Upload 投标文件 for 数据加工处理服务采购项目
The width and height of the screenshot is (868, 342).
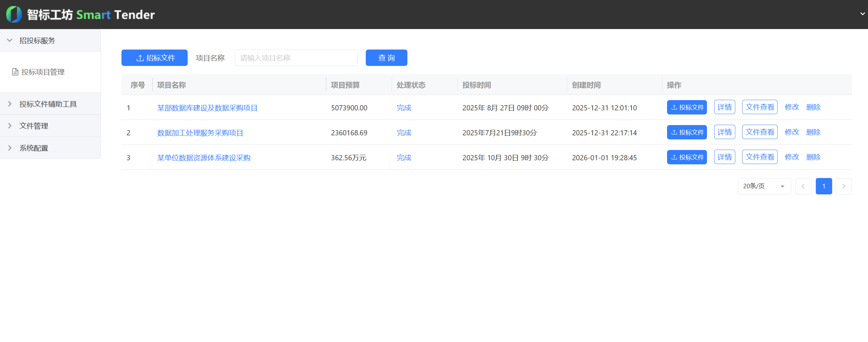tap(687, 132)
